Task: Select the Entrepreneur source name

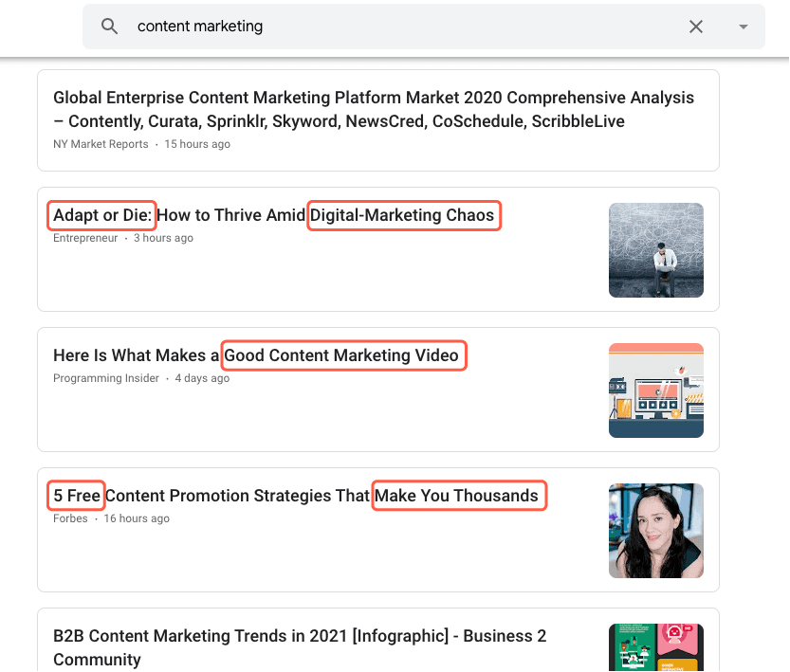Action: click(85, 238)
